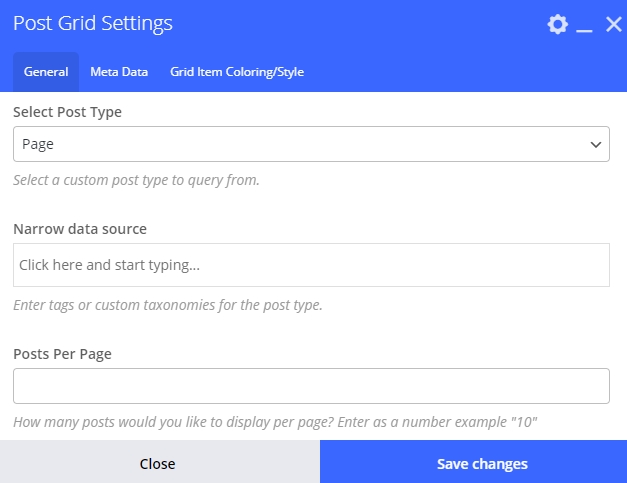Click the 'How many posts' help description

pyautogui.click(x=275, y=423)
